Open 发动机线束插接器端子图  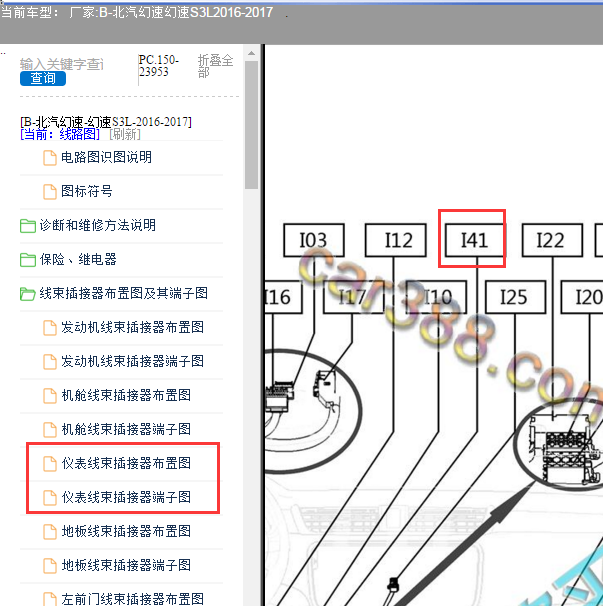coord(132,361)
